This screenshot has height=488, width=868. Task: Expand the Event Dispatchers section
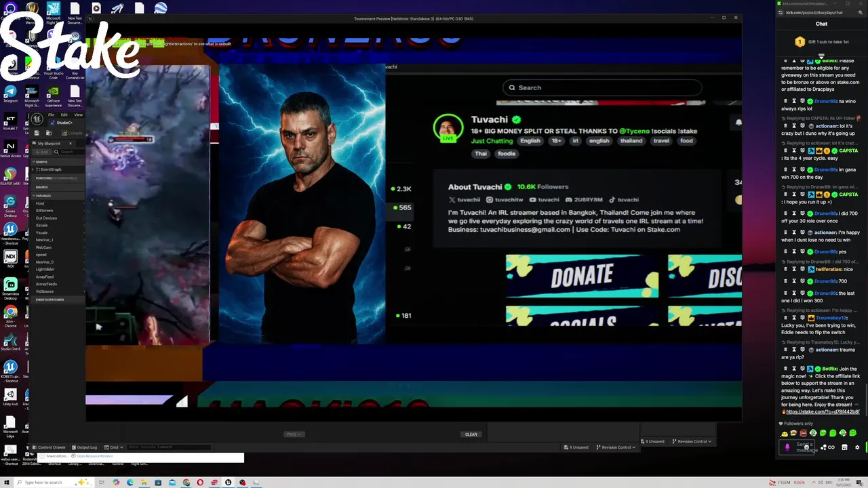50,299
